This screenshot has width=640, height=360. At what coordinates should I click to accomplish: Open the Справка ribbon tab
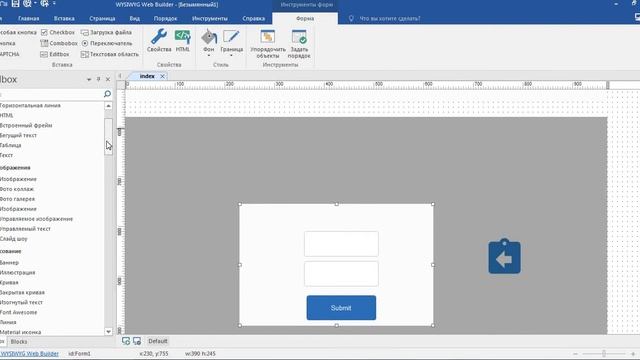[253, 18]
